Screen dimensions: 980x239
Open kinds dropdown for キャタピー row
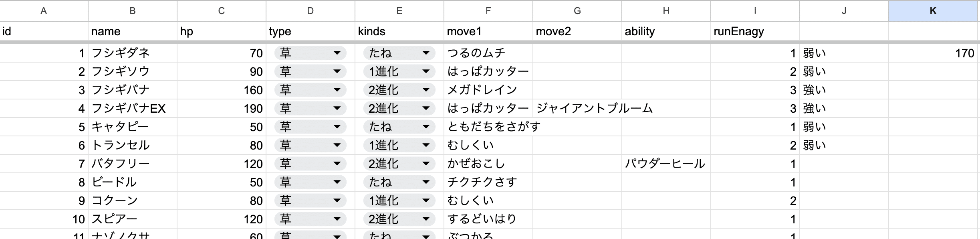coord(399,127)
